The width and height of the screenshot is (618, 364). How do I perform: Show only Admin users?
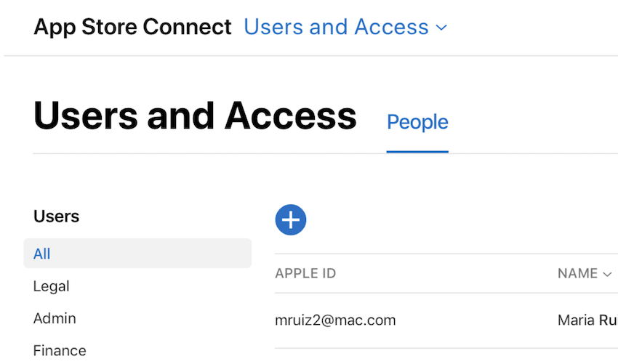55,318
